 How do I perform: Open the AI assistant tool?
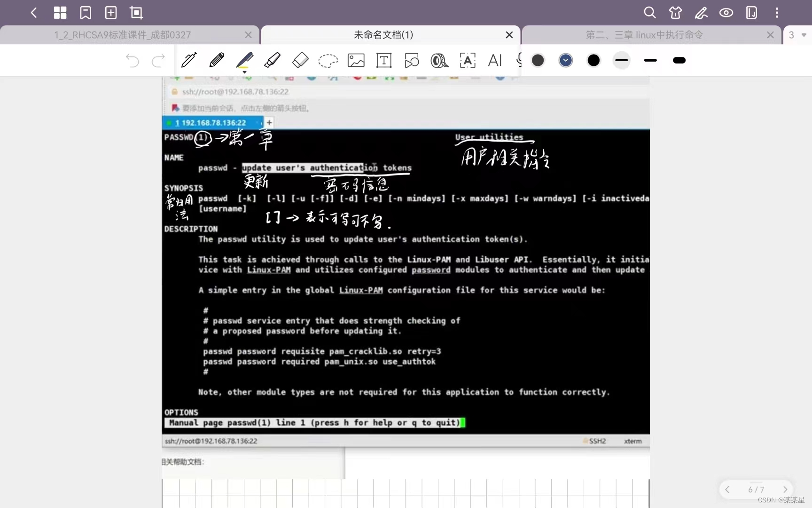(495, 60)
